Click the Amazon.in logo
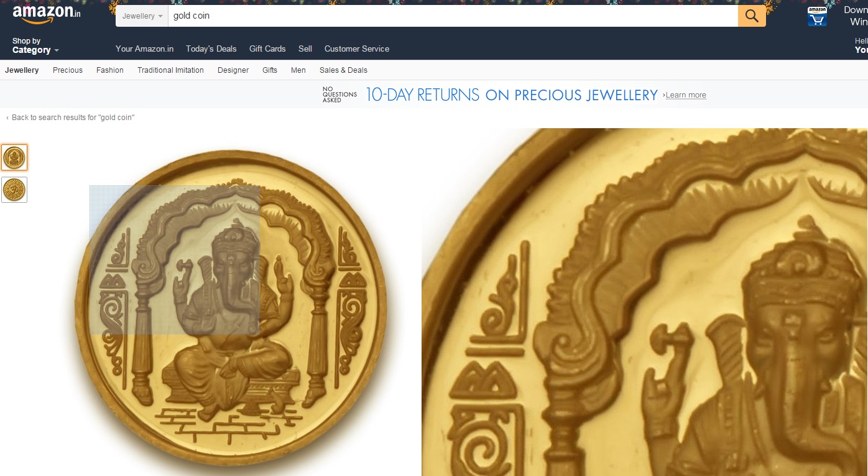The height and width of the screenshot is (476, 868). (x=47, y=14)
